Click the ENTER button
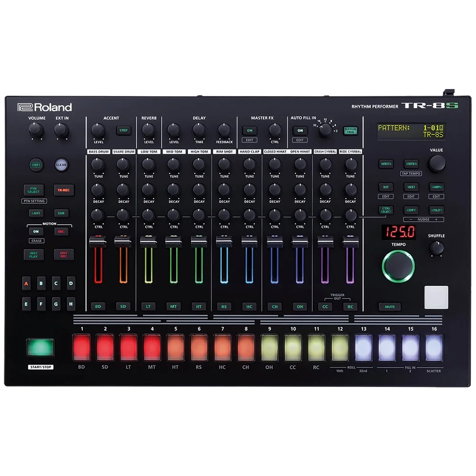The height and width of the screenshot is (476, 476). 411,164
